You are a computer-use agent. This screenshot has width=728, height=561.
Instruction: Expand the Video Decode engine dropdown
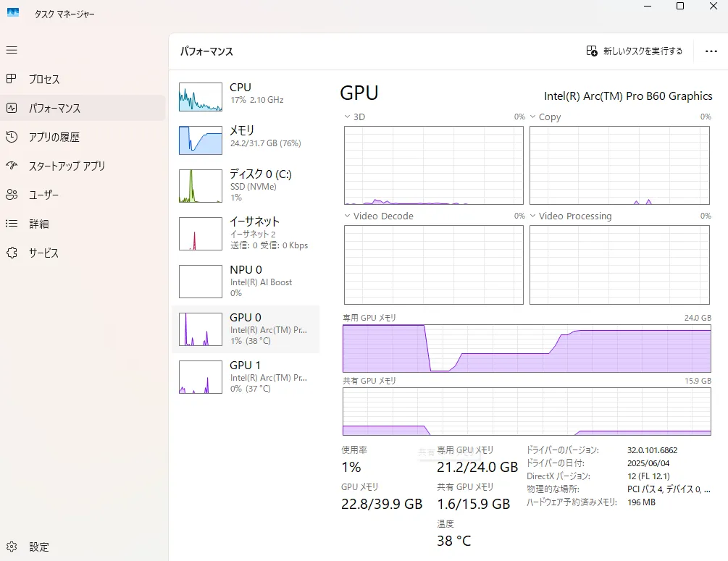pyautogui.click(x=347, y=216)
